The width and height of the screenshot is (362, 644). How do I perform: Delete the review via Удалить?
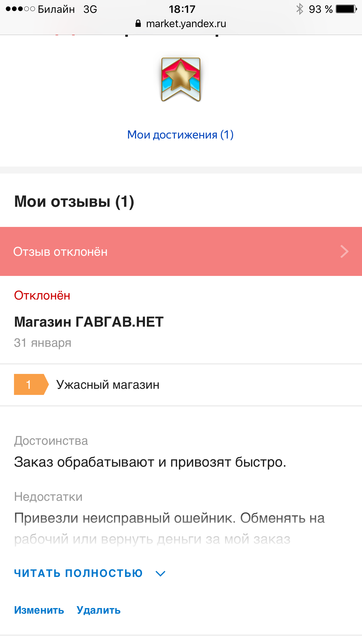point(99,610)
